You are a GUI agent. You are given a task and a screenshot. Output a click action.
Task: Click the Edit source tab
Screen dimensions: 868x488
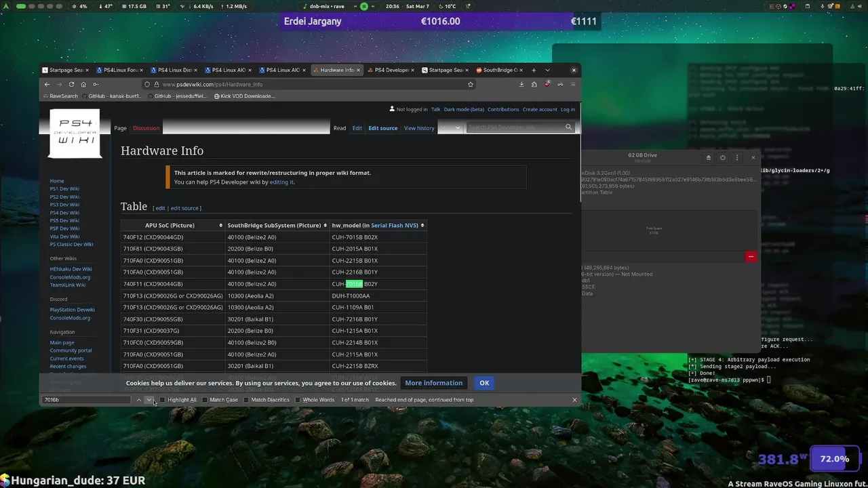383,128
